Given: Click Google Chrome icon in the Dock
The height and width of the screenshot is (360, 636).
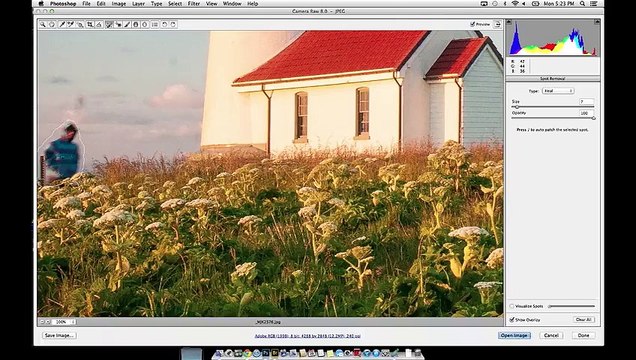Looking at the screenshot, I should click(247, 354).
